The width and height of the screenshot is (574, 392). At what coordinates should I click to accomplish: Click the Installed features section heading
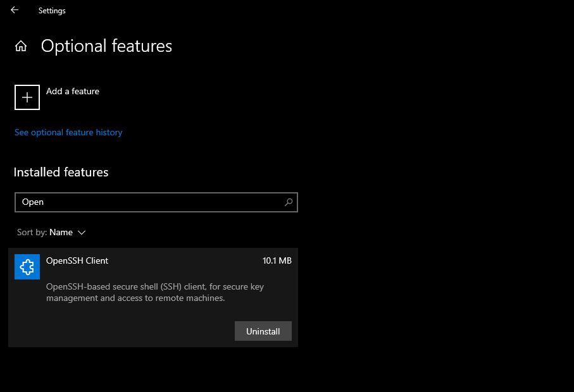pos(61,172)
